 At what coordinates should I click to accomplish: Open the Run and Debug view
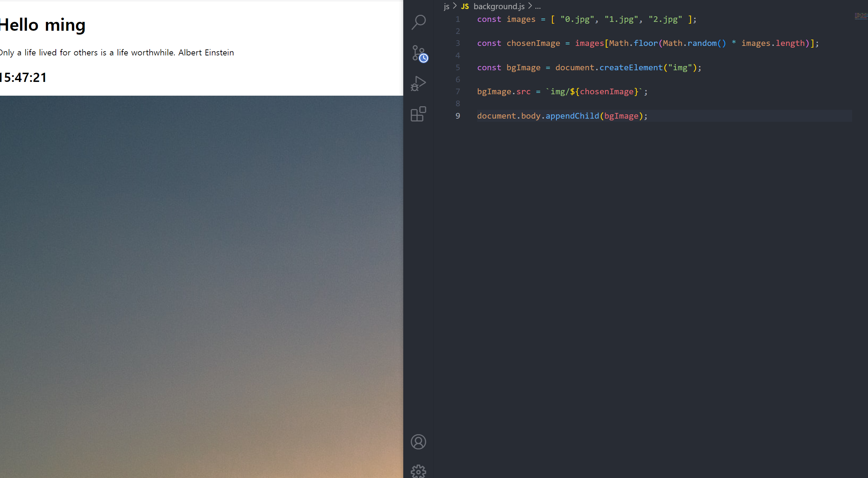coord(418,84)
